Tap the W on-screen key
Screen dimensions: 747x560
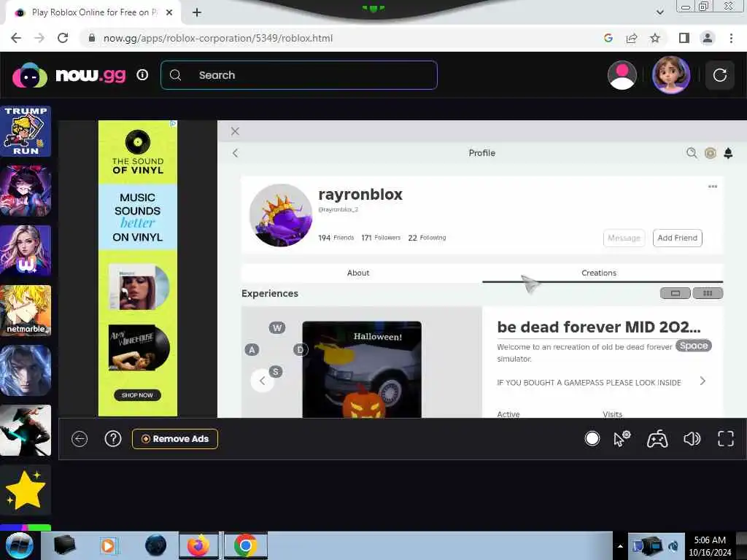pyautogui.click(x=277, y=327)
